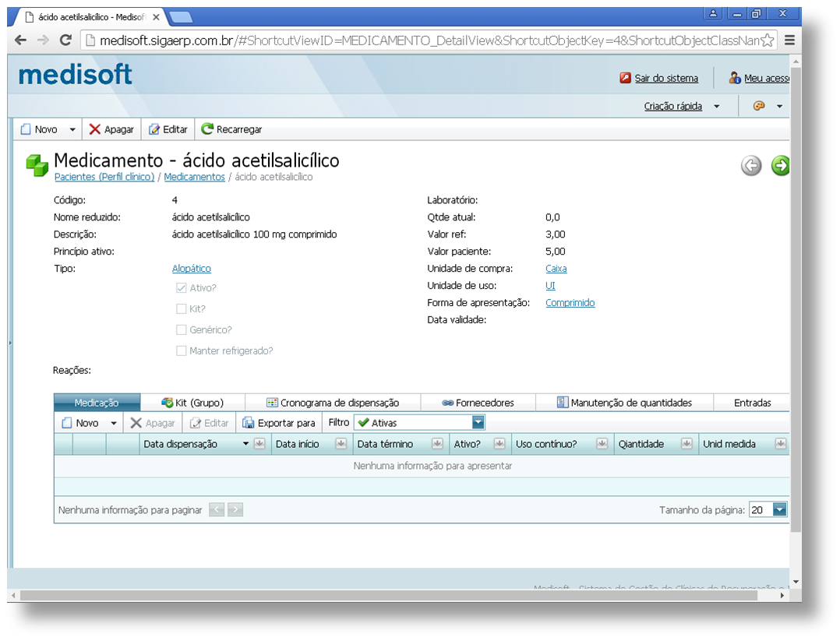
Task: Click the Caixa unidade de compra link
Action: coord(556,268)
